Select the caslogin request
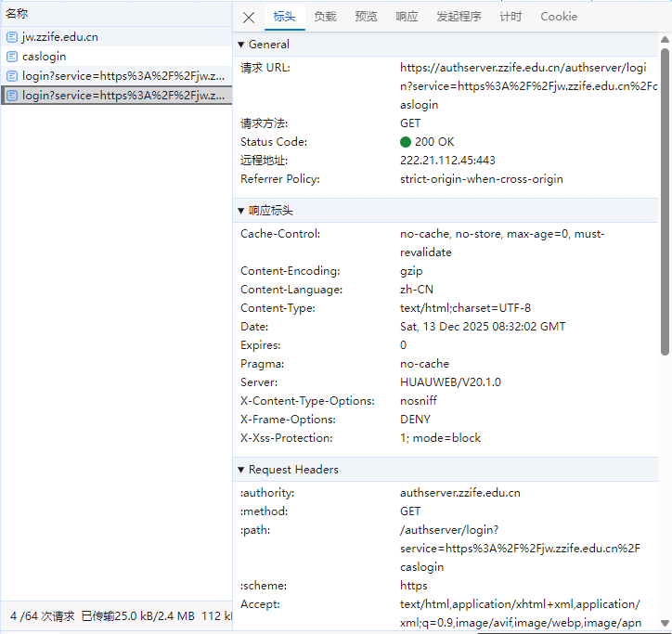672x634 pixels. coord(44,57)
